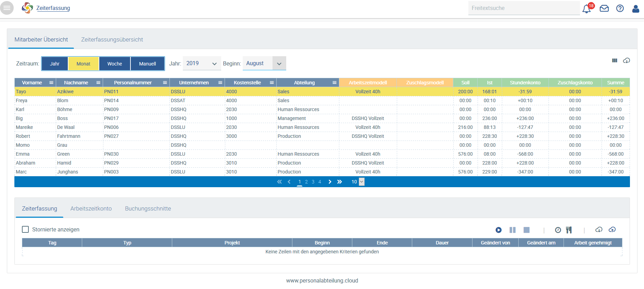Image resolution: width=644 pixels, height=289 pixels.
Task: Open Vorname column filter menu
Action: click(x=51, y=83)
